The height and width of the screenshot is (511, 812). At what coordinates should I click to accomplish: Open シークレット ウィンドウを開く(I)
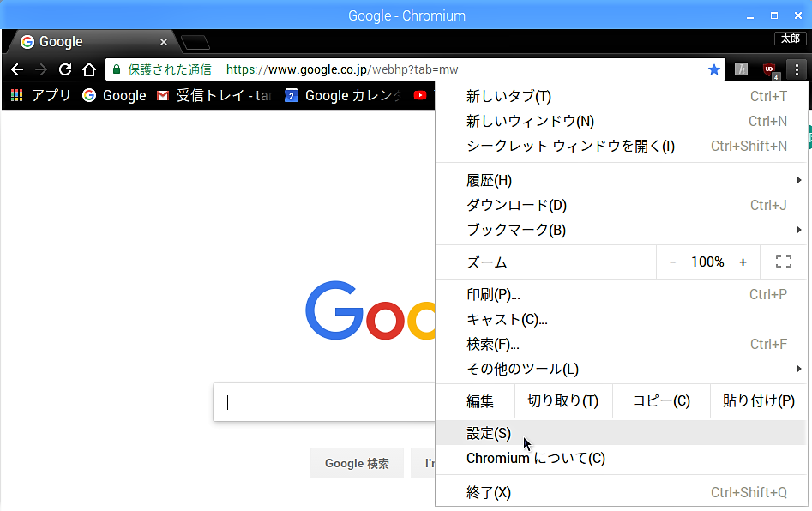(x=622, y=146)
